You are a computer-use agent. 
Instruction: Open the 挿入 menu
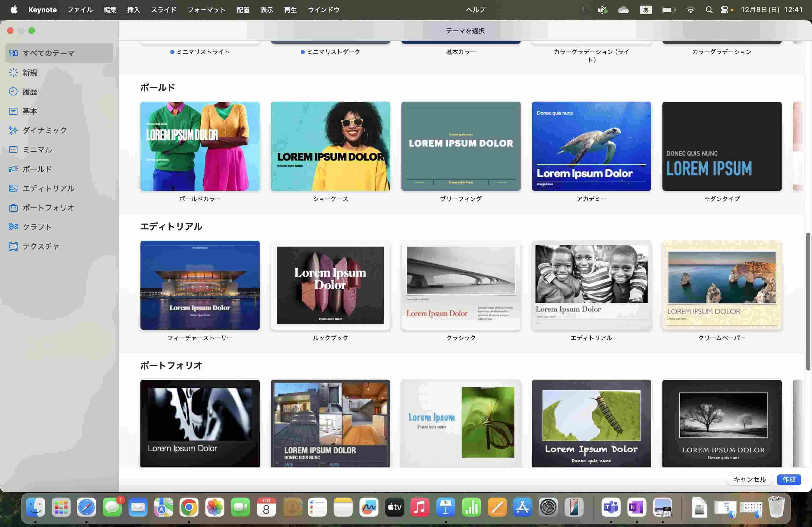(133, 10)
